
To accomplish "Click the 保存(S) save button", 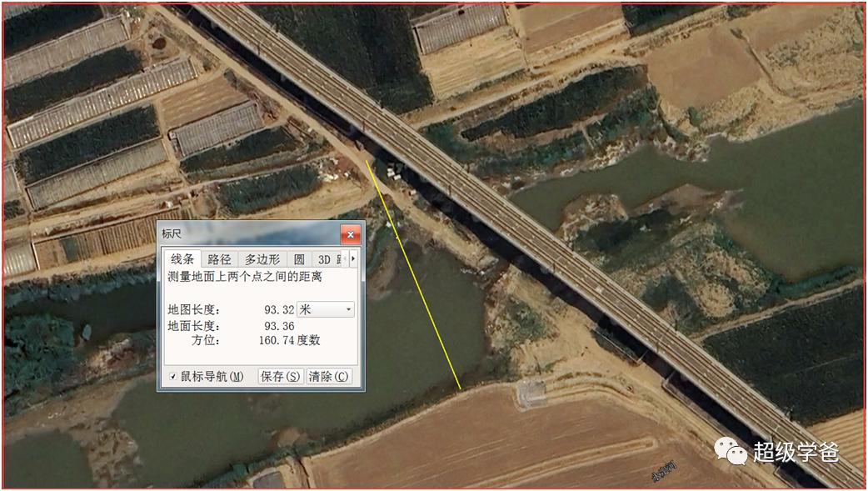I will (281, 376).
